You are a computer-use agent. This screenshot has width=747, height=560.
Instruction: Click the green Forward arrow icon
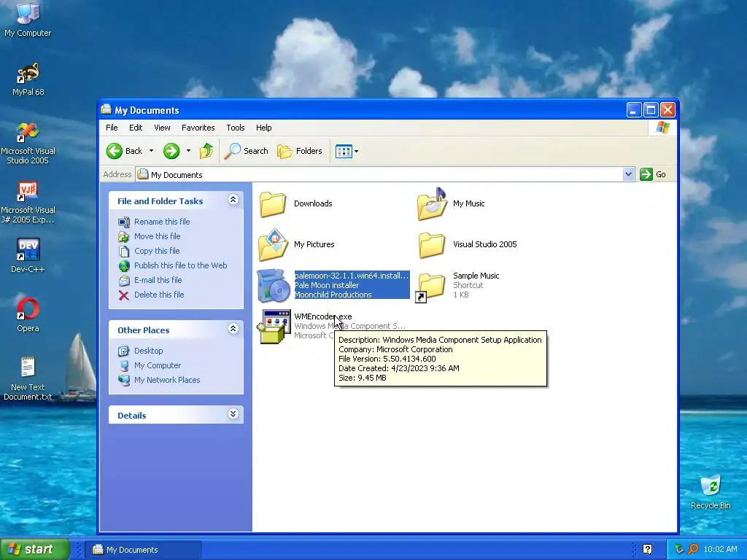coord(171,151)
